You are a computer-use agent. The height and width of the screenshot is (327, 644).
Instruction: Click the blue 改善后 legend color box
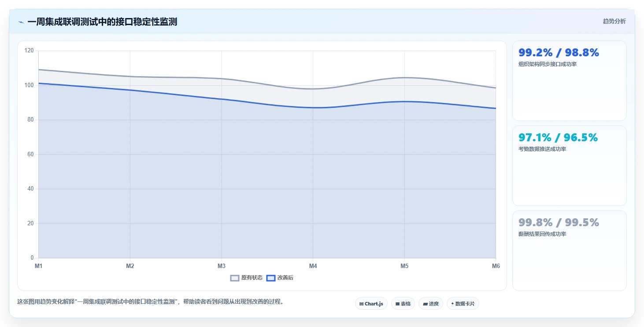click(x=271, y=278)
